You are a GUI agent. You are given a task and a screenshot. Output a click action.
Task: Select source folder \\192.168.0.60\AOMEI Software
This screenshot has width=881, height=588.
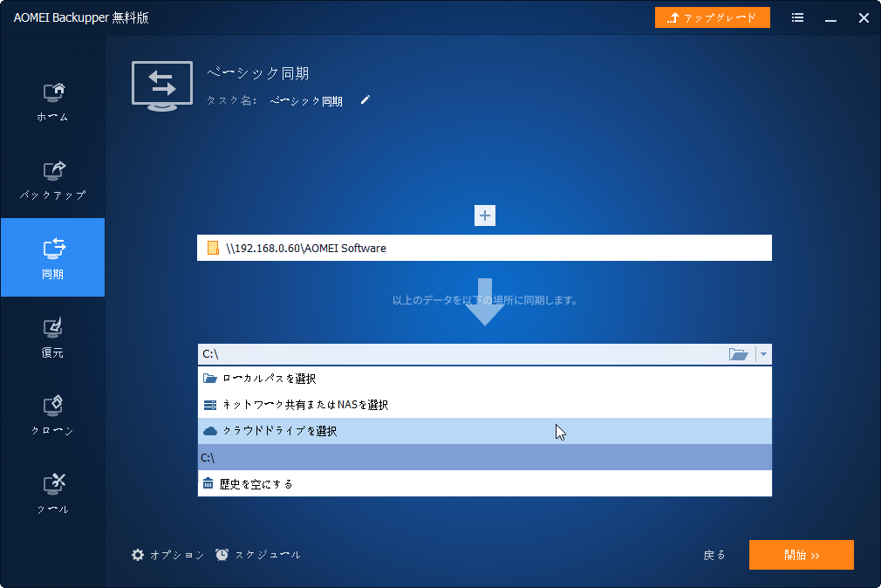click(484, 248)
